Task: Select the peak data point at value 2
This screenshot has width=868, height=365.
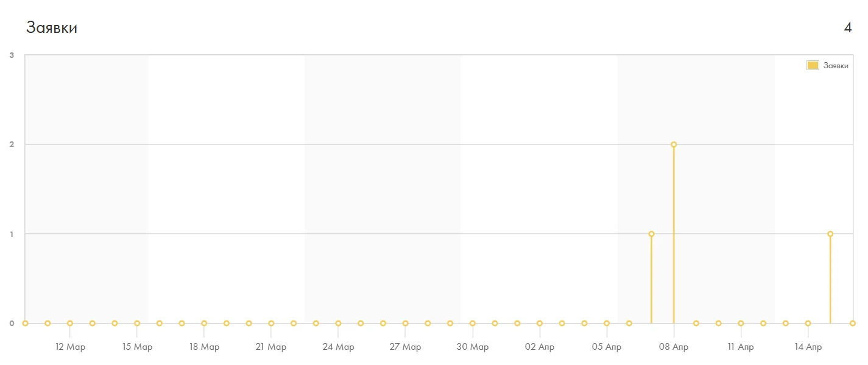Action: tap(674, 144)
